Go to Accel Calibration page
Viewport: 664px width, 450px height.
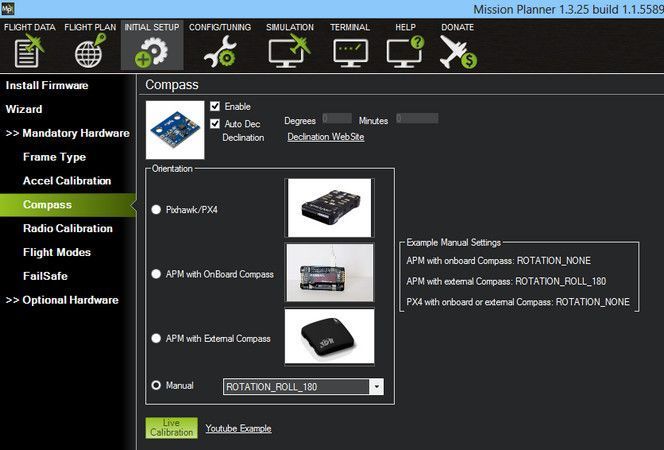click(67, 181)
